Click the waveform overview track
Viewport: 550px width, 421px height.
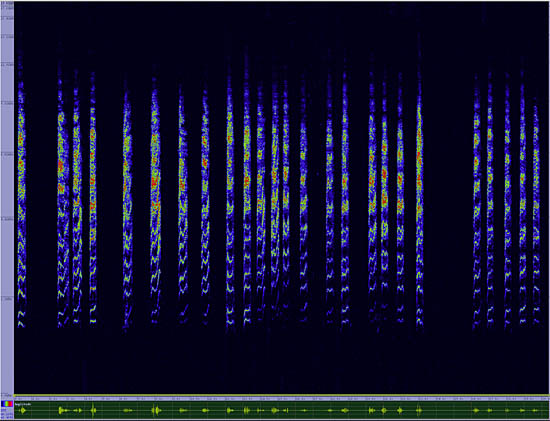[x=282, y=410]
